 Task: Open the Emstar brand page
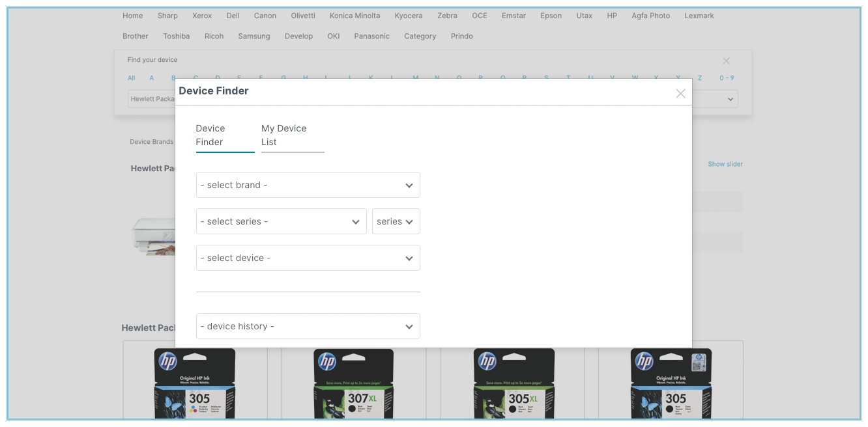coord(514,16)
